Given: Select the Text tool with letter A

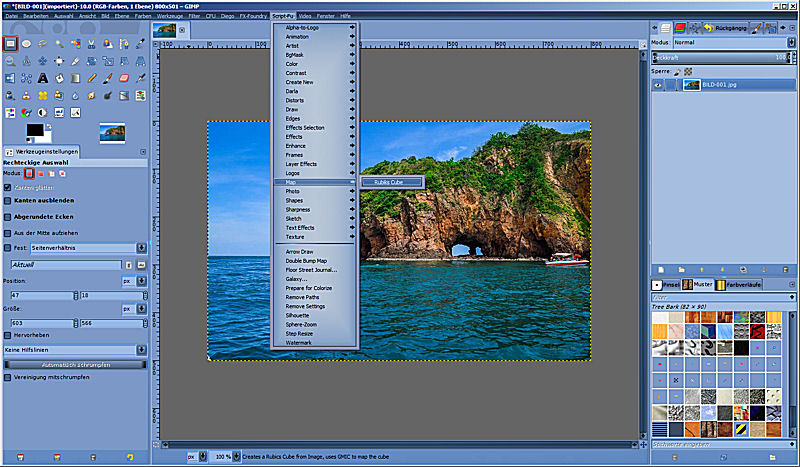Looking at the screenshot, I should [x=43, y=78].
